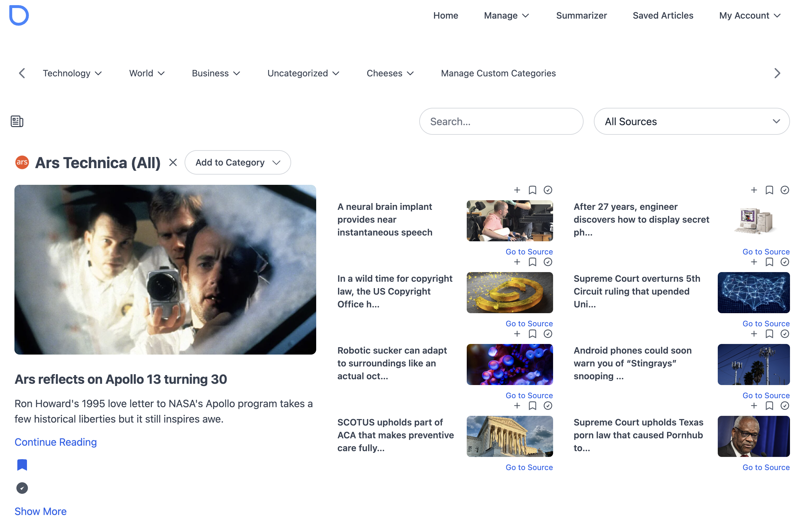Expand the World category dropdown
Screen dimensions: 807x532
click(x=147, y=73)
